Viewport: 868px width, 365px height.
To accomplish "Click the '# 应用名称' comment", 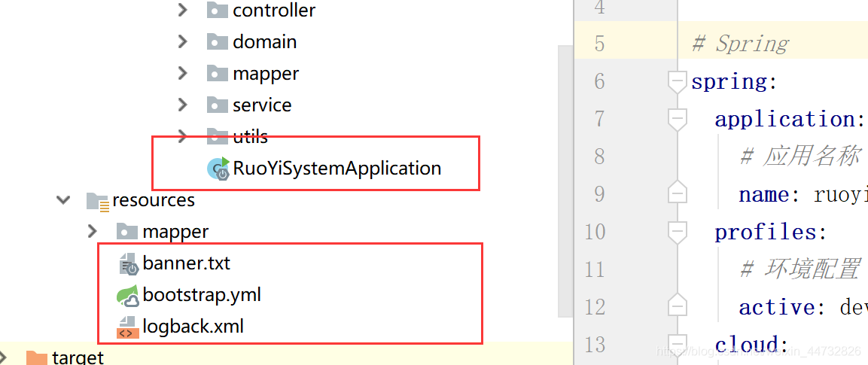I will pos(802,157).
